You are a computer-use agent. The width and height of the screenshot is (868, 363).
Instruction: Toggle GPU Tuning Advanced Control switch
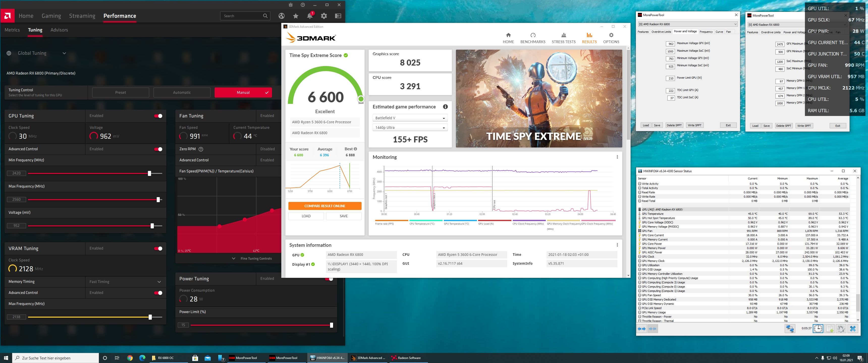(x=158, y=149)
